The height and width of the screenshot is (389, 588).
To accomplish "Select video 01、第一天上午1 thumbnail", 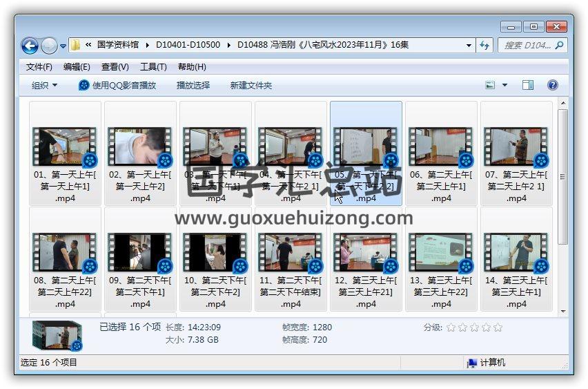I will (64, 146).
